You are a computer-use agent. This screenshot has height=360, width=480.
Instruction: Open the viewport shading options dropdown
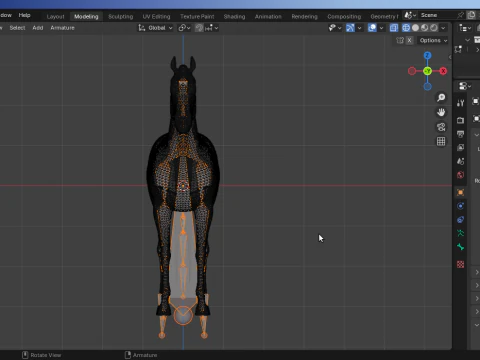coord(443,28)
